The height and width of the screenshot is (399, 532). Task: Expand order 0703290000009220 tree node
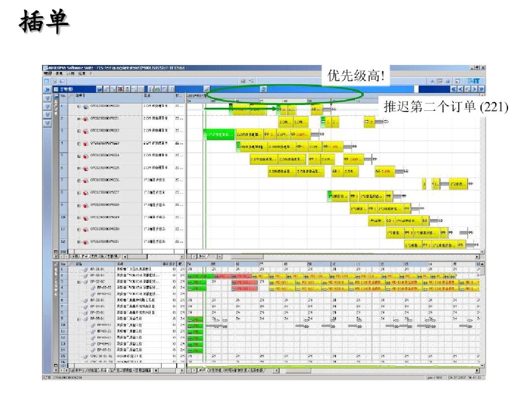tap(79, 106)
